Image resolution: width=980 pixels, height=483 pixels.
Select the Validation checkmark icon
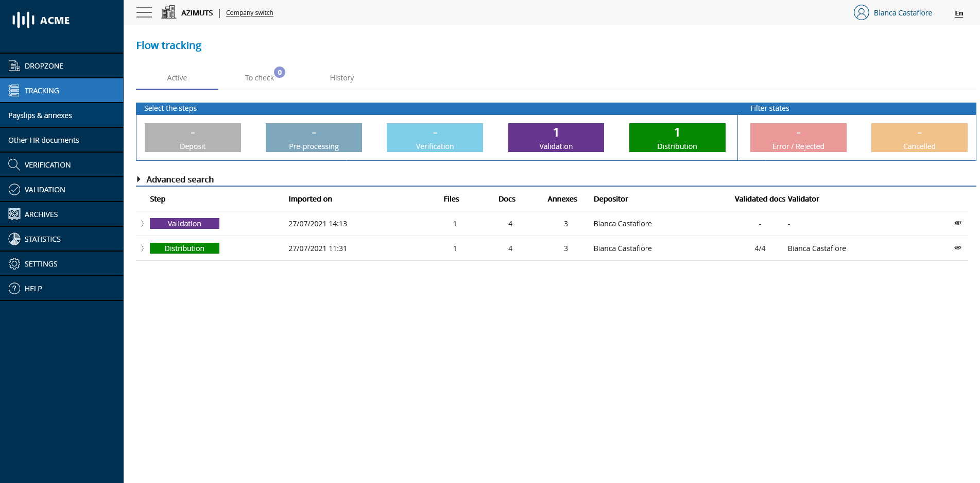tap(14, 189)
